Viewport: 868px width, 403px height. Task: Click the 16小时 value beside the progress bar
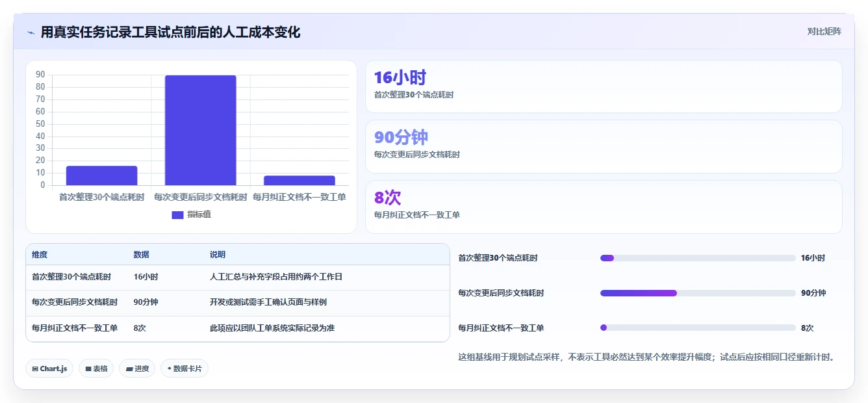point(813,258)
